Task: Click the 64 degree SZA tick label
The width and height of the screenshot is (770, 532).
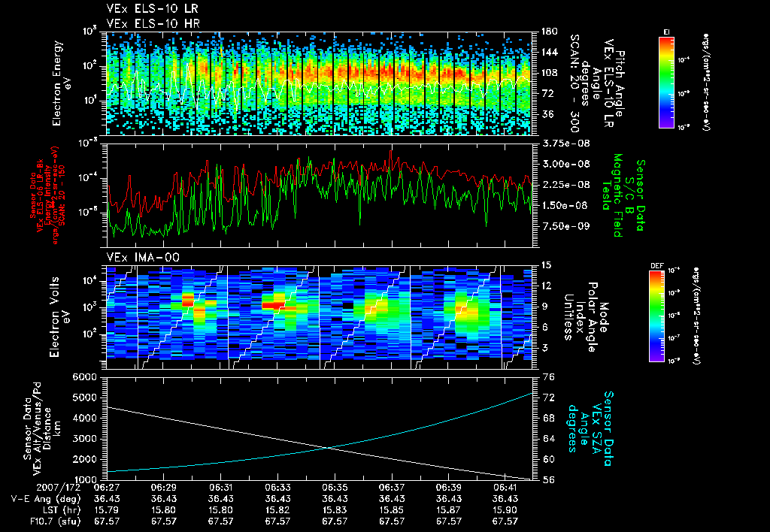Action: pyautogui.click(x=548, y=439)
